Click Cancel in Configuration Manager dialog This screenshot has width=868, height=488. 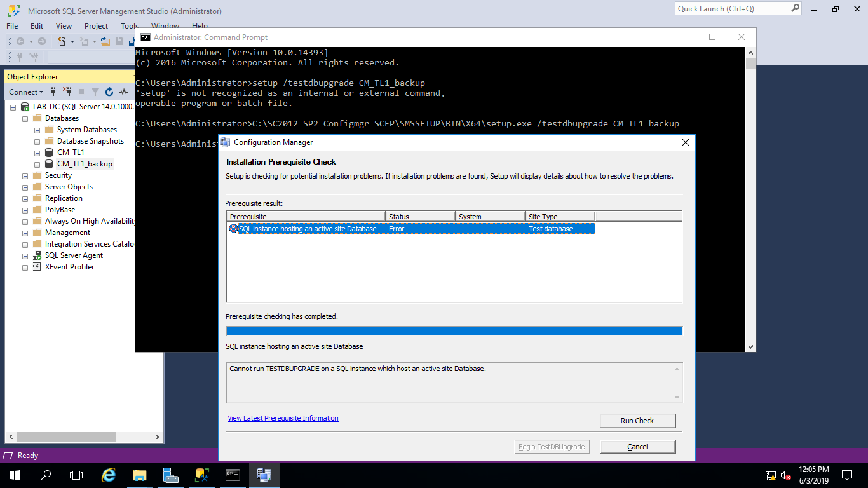637,447
